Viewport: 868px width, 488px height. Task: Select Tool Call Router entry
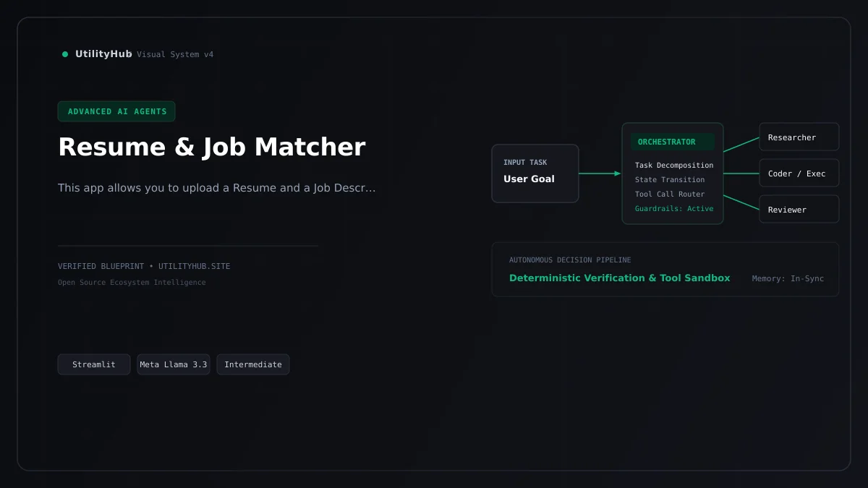pyautogui.click(x=670, y=194)
